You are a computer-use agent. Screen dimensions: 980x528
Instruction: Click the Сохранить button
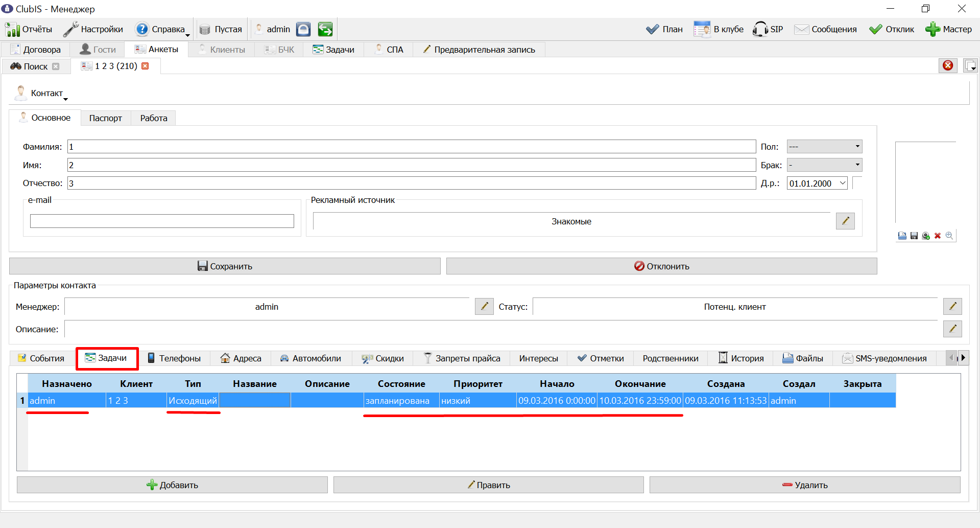click(225, 266)
